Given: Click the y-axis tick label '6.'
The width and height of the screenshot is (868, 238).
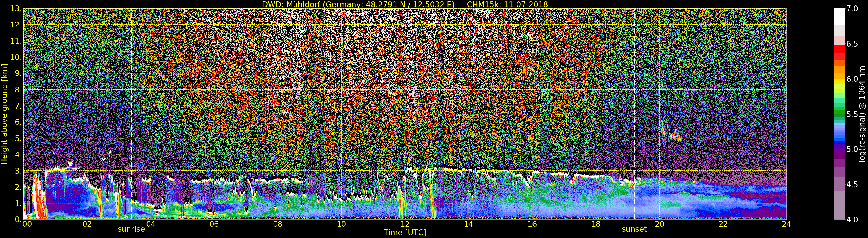Looking at the screenshot, I should [18, 122].
